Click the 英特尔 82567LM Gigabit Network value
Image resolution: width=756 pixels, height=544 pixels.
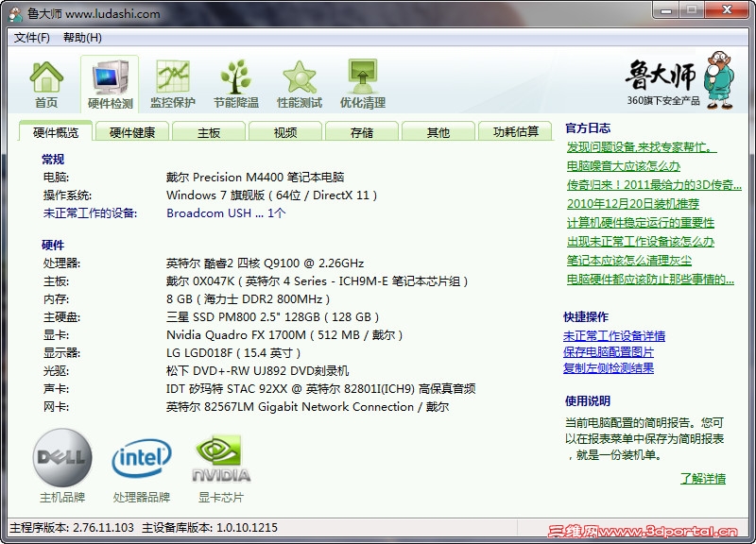click(308, 407)
